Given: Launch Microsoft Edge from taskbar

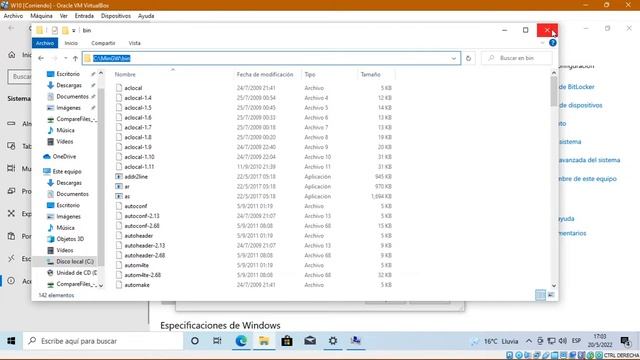Looking at the screenshot, I should (241, 341).
